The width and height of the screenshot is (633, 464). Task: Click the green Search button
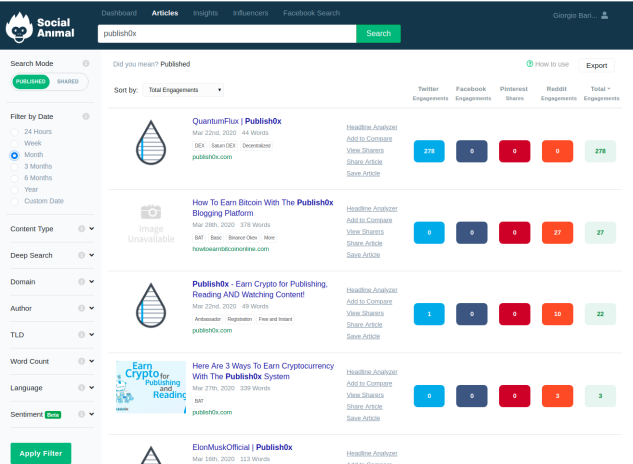tap(378, 34)
